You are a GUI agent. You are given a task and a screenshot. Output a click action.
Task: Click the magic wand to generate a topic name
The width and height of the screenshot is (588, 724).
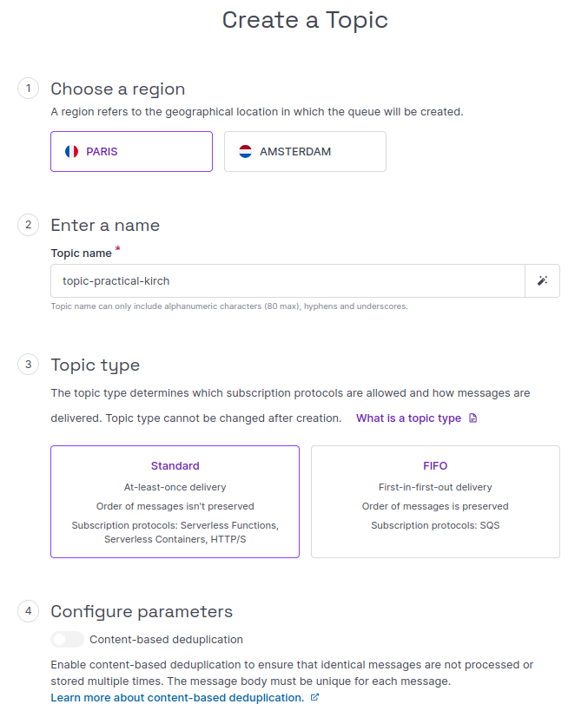click(542, 280)
